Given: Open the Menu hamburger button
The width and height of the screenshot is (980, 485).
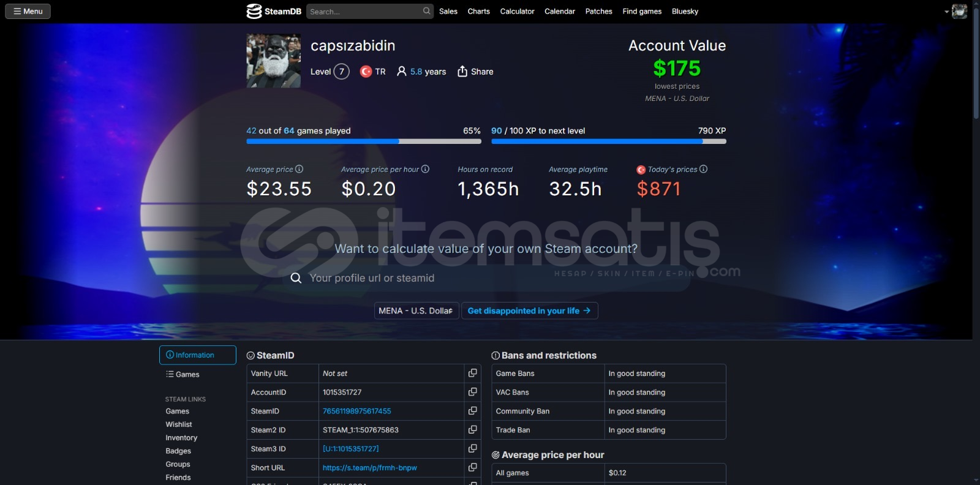Looking at the screenshot, I should pos(28,11).
